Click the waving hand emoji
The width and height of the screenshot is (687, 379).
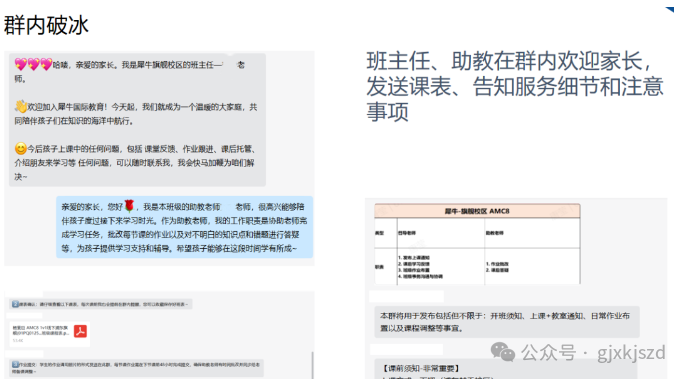tap(21, 106)
